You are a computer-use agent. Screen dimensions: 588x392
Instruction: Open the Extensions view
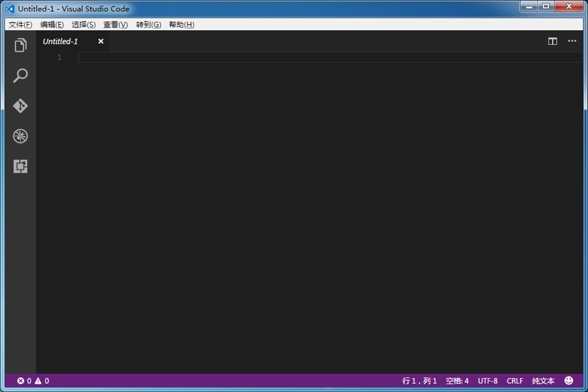tap(21, 167)
